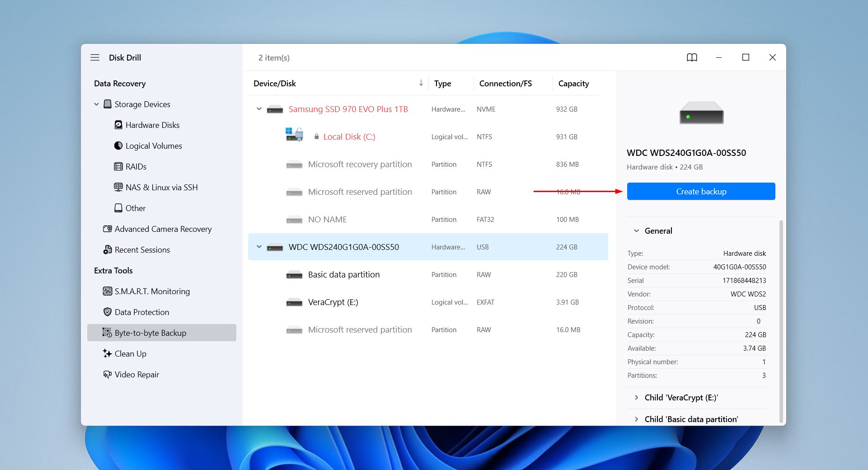Viewport: 868px width, 470px height.
Task: Click the details panel vertical scrollbar
Action: click(x=781, y=321)
